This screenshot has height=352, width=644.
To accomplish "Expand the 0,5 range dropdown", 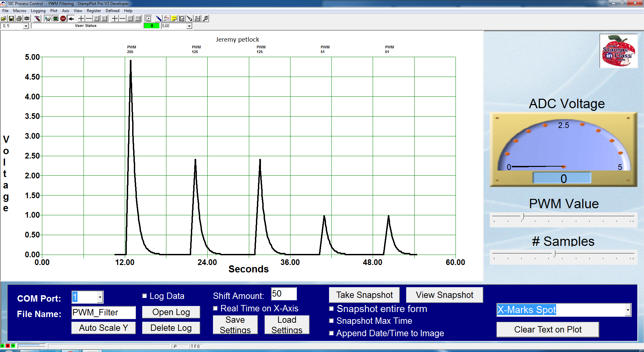I will pyautogui.click(x=26, y=26).
